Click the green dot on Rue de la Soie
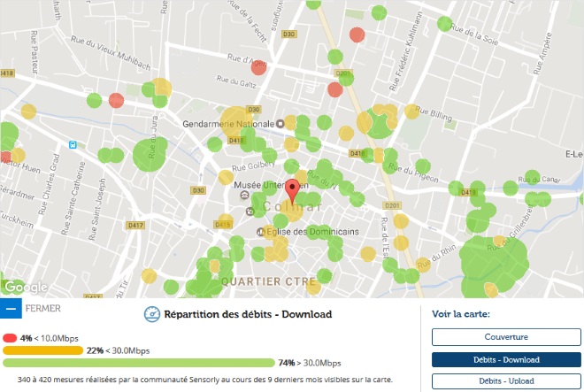 [x=444, y=24]
